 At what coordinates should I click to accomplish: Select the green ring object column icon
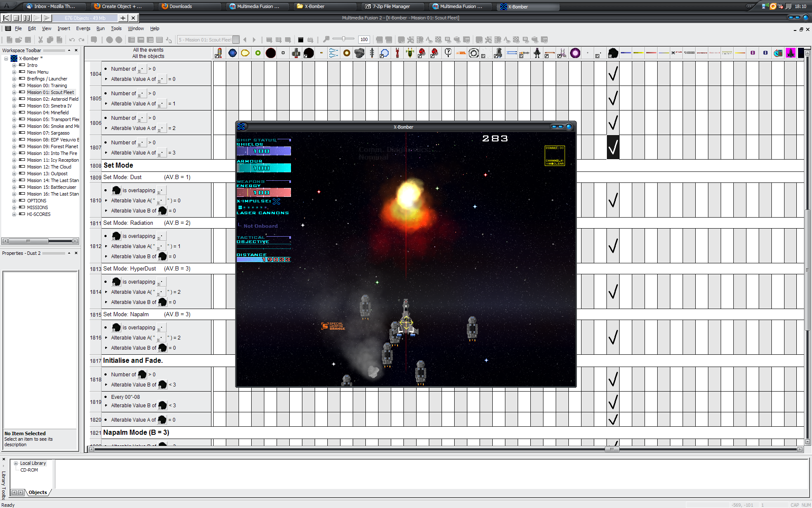click(x=258, y=53)
